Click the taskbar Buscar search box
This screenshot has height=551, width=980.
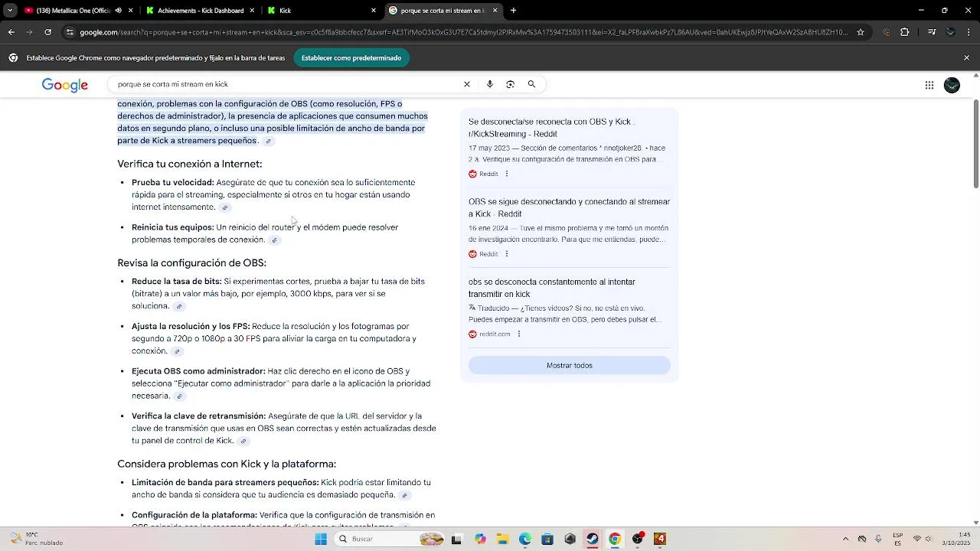(x=390, y=539)
